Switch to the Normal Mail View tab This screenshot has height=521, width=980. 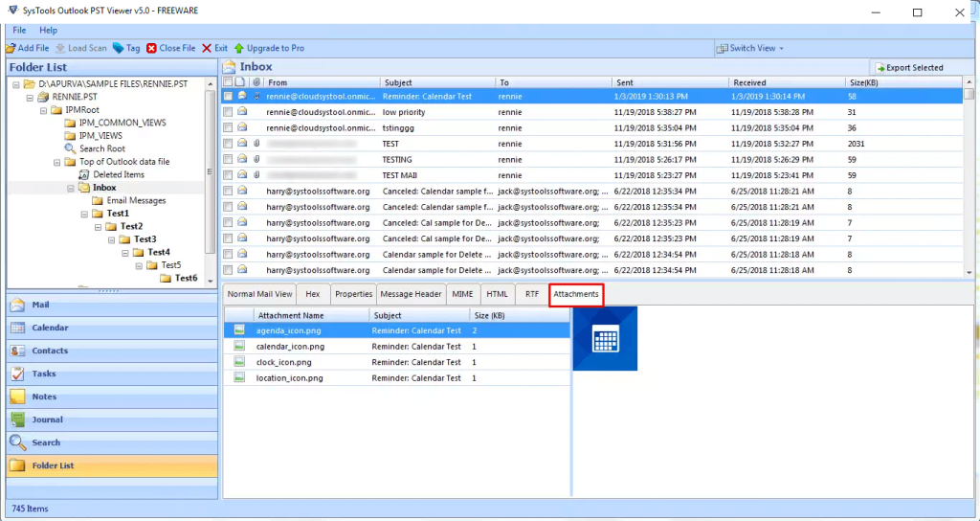click(259, 294)
